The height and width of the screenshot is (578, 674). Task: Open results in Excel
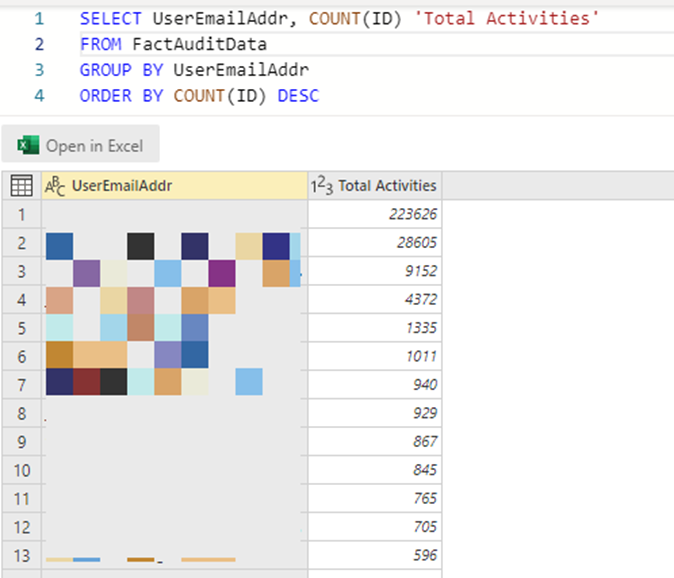click(80, 144)
